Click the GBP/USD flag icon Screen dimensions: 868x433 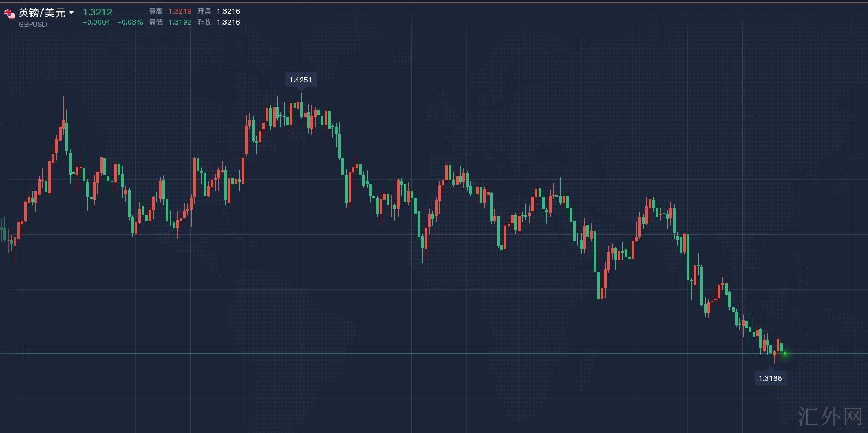(x=10, y=13)
